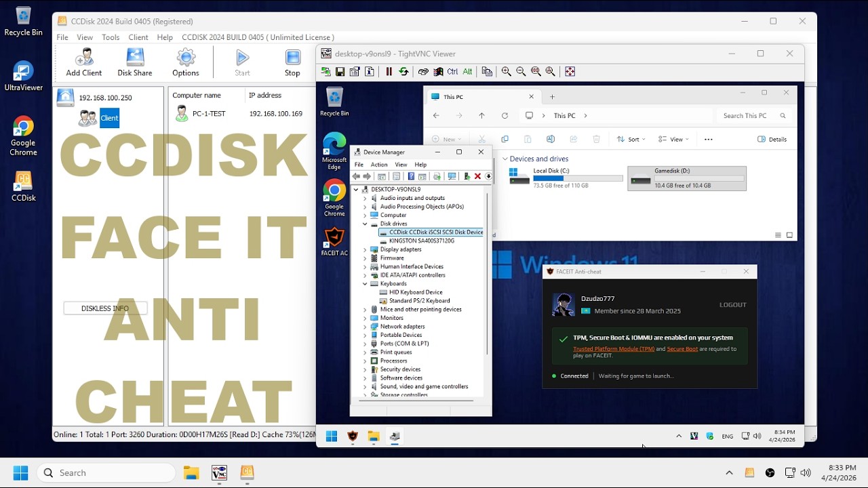Open Device Manager View menu

click(x=401, y=165)
